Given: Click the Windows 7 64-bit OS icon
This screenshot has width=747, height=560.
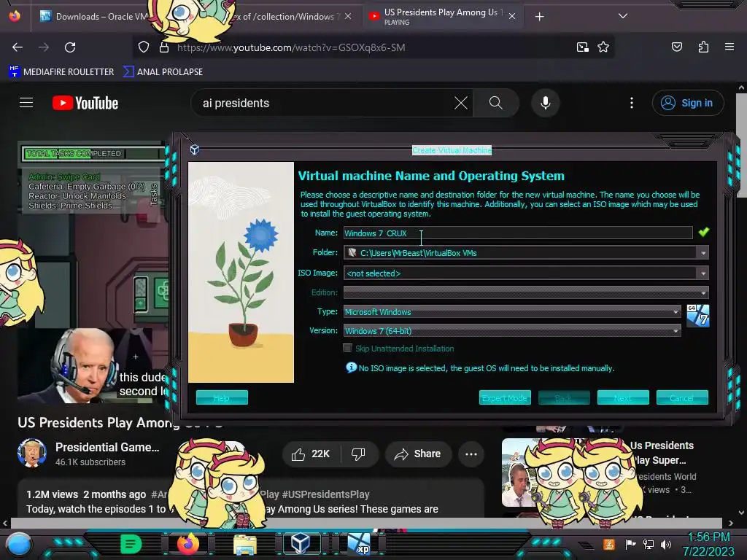Looking at the screenshot, I should [698, 316].
